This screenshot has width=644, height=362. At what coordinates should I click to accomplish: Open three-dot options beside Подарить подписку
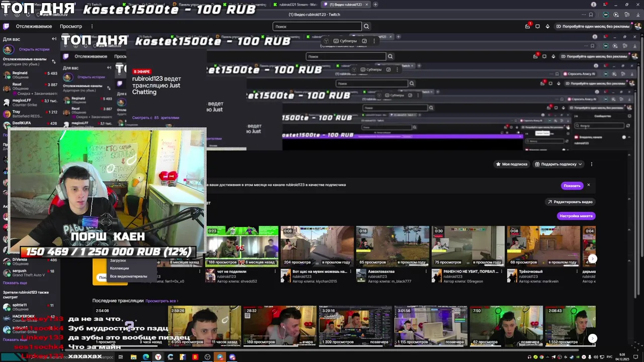click(592, 164)
